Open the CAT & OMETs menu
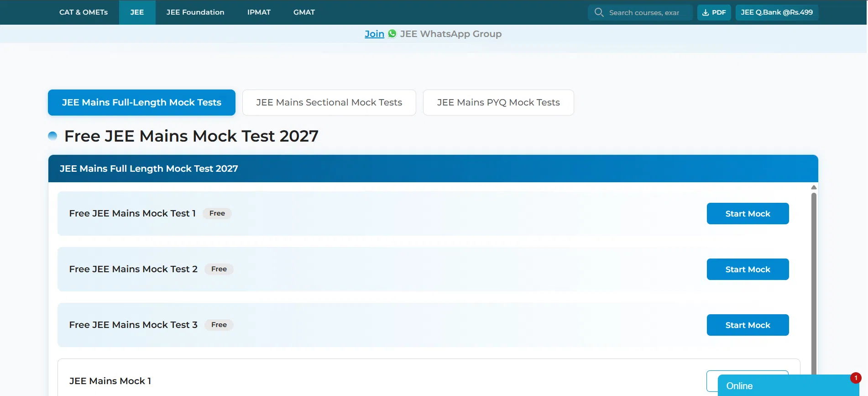 point(84,12)
